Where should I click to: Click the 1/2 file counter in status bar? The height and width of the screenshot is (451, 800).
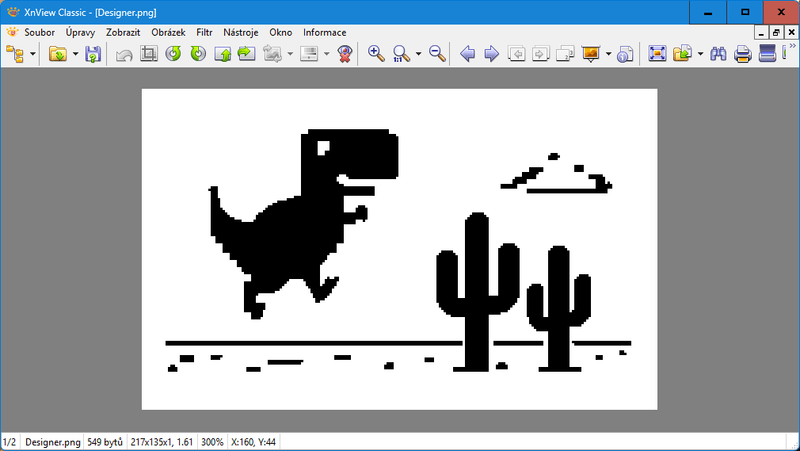(x=10, y=442)
